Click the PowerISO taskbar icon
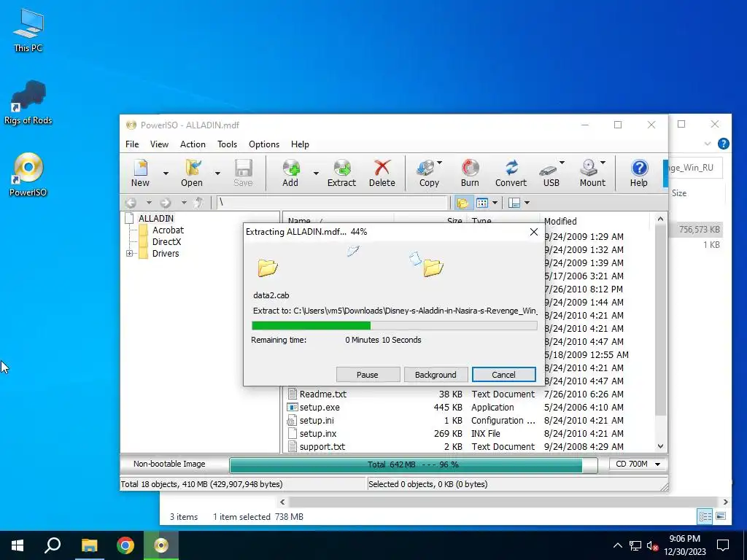Screen dimensions: 747x560 (x=161, y=545)
